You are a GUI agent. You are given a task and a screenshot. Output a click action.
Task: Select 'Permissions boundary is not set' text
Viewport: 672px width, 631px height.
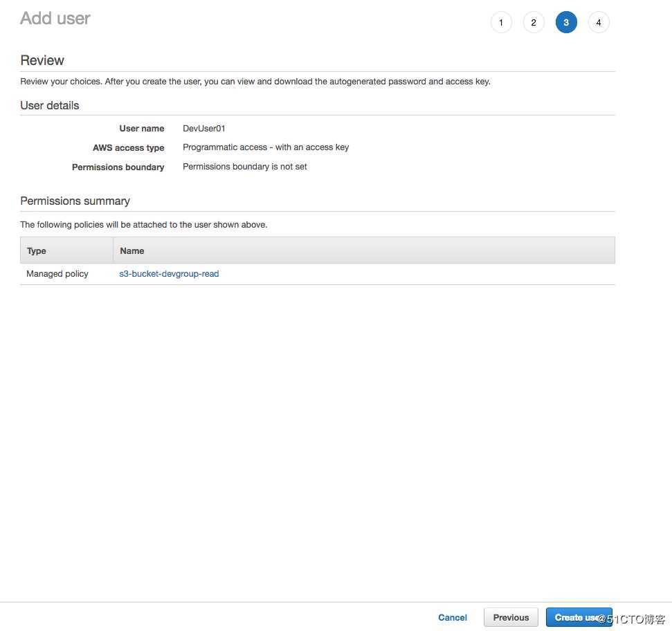point(245,167)
